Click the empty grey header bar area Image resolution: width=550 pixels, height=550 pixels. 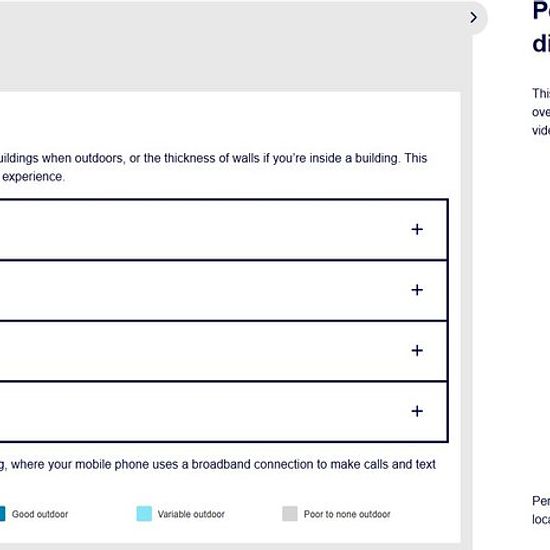tap(232, 46)
